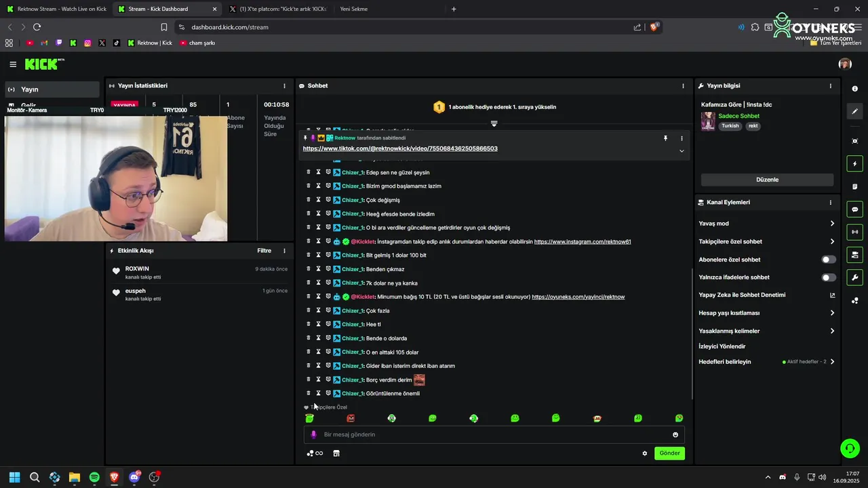Open chat settings gear next to Gönder
The height and width of the screenshot is (488, 868).
645,453
